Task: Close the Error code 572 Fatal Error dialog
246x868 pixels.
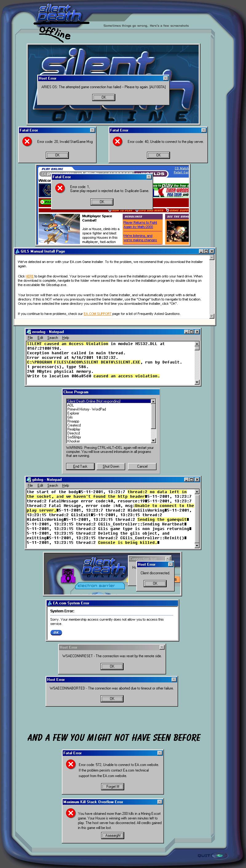Action: (x=160, y=753)
